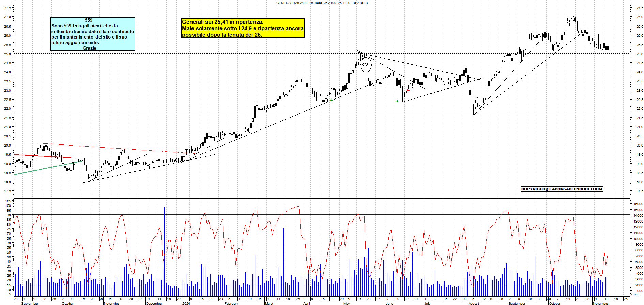Click the GENERALI chart title text
The height and width of the screenshot is (305, 644).
point(322,3)
